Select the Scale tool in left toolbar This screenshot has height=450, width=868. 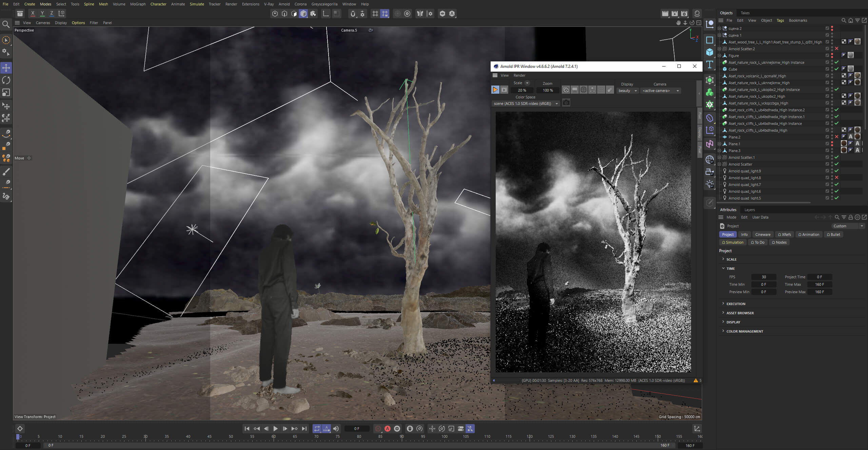click(6, 92)
